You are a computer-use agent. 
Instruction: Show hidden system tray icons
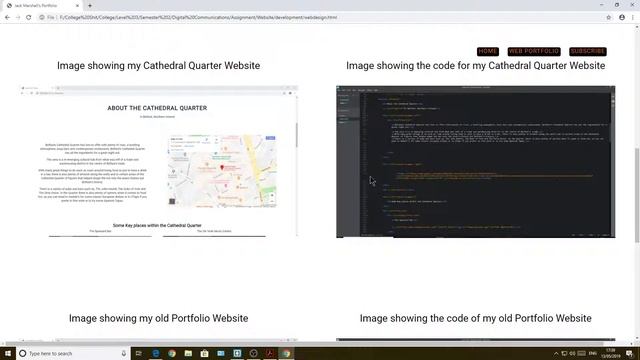tap(556, 353)
